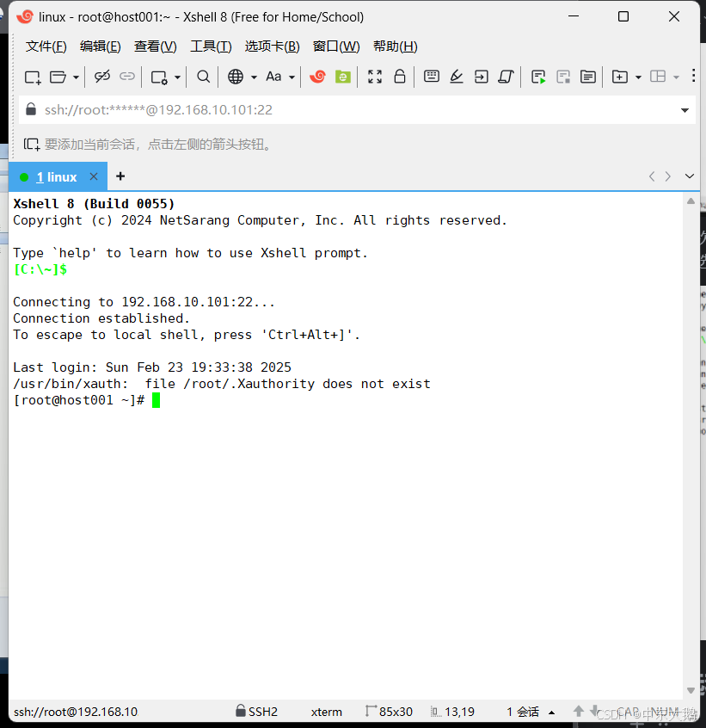706x728 pixels.
Task: Expand the Open session dropdown arrow
Action: (x=76, y=77)
